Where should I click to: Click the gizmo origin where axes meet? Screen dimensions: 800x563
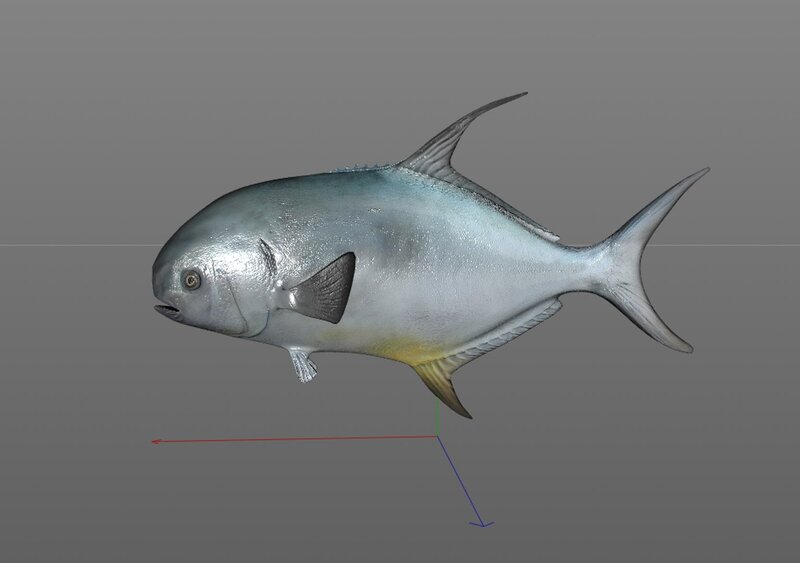coord(437,436)
